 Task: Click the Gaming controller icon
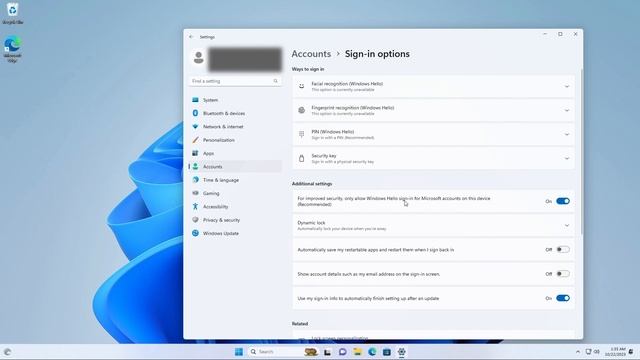(195, 193)
